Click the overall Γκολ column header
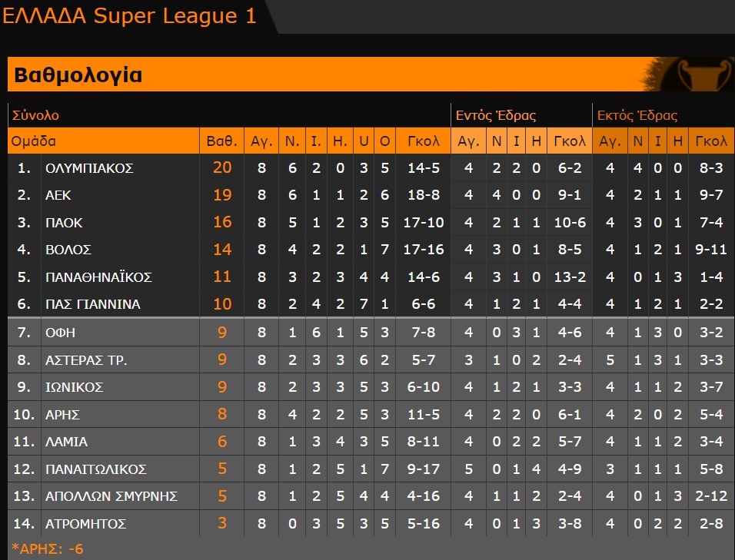The height and width of the screenshot is (560, 735). tap(423, 141)
